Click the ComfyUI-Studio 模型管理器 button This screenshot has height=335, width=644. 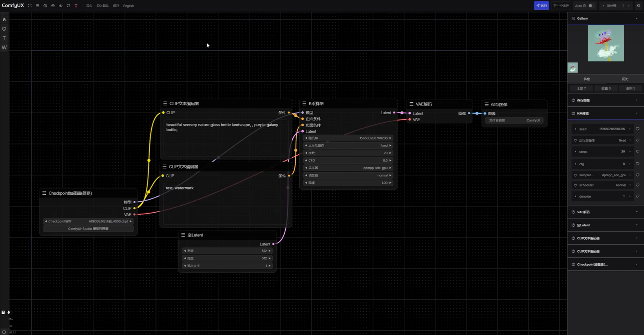pos(88,229)
